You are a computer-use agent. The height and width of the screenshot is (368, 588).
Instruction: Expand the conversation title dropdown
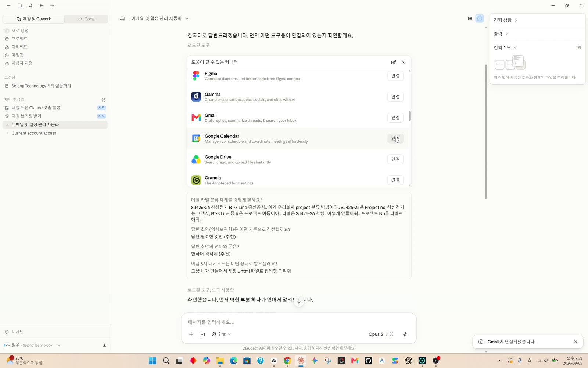pos(187,18)
